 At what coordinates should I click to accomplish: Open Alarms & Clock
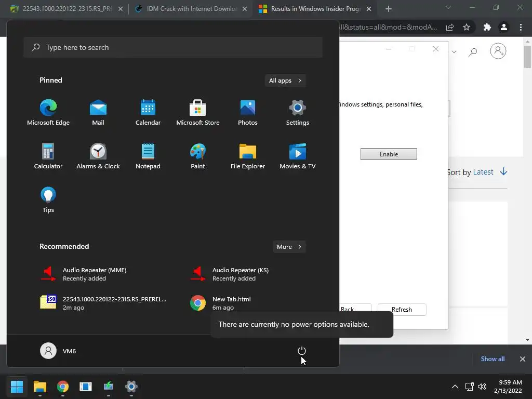point(98,156)
